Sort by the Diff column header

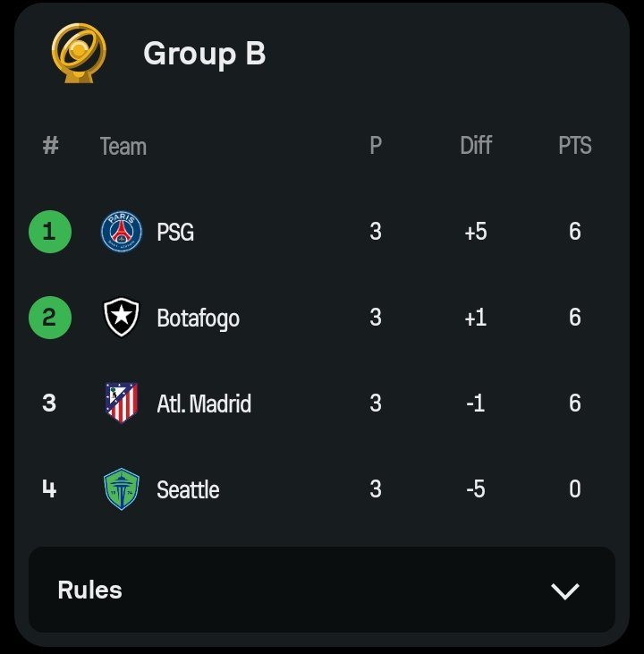point(476,146)
